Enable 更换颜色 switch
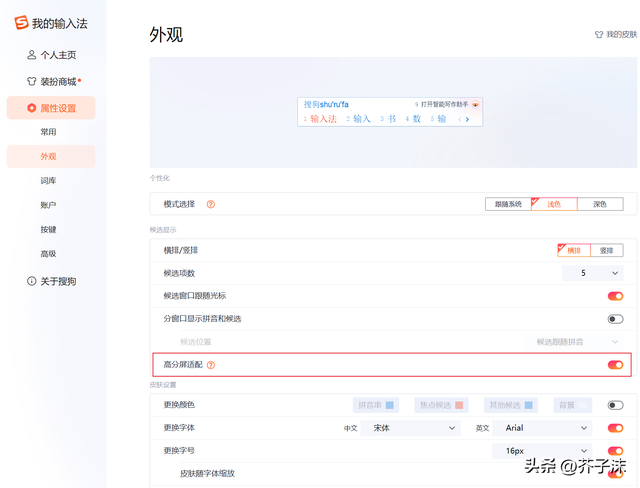Image resolution: width=640 pixels, height=488 pixels. coord(616,405)
